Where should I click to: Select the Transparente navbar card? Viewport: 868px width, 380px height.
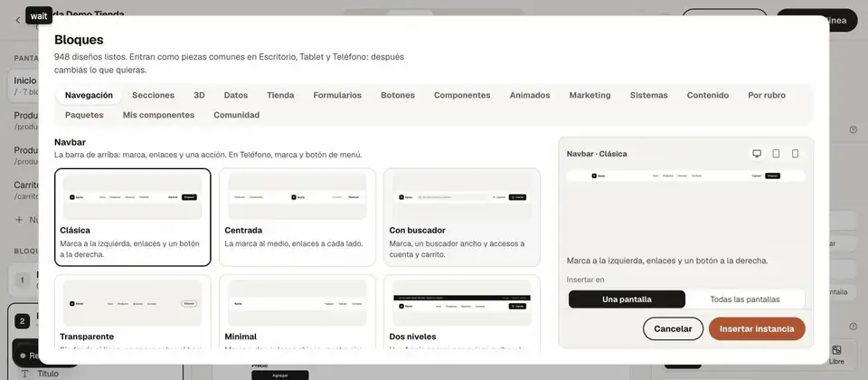pyautogui.click(x=133, y=312)
